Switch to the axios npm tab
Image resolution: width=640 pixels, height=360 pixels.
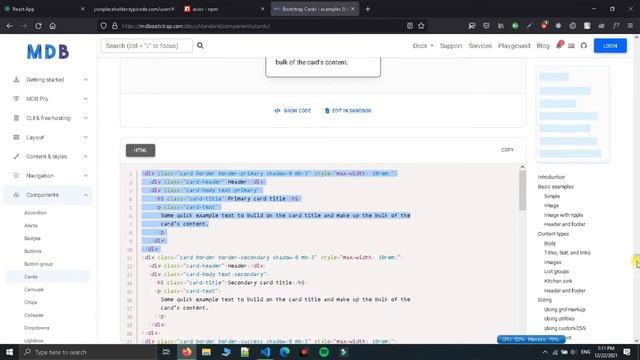tap(223, 9)
